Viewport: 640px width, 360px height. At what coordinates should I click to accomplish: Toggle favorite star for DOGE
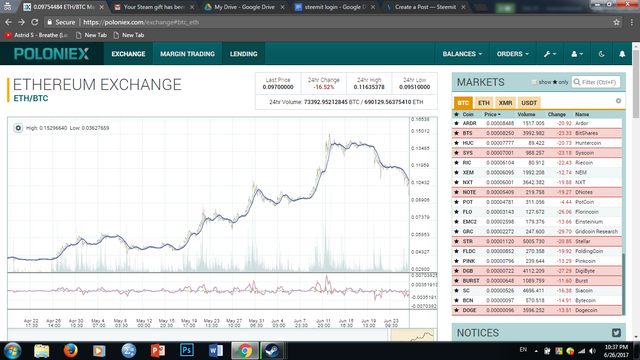456,310
